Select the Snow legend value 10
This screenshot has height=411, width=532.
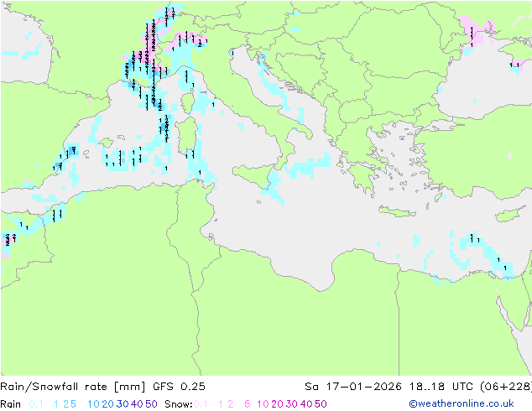(x=263, y=404)
